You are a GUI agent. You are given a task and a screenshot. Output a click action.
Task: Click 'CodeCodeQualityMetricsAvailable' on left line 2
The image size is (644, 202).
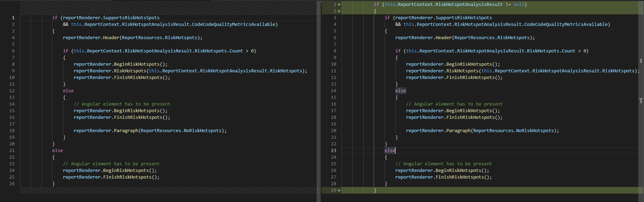[x=233, y=24]
